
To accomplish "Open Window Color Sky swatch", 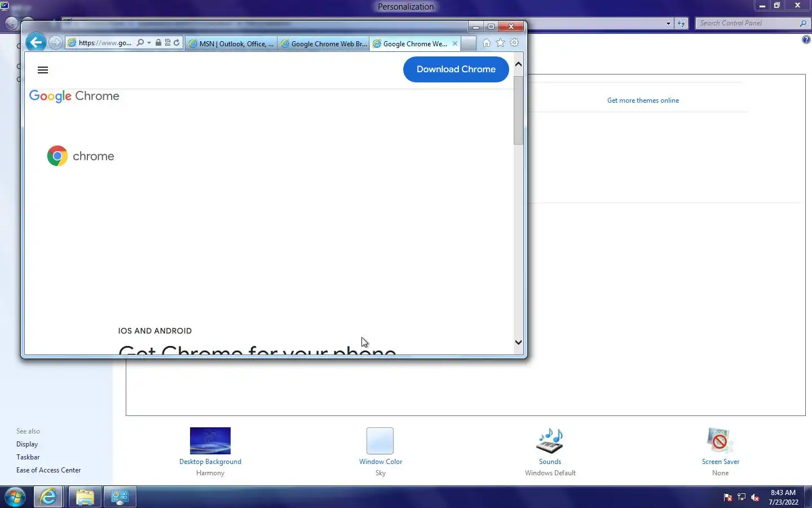I will pyautogui.click(x=380, y=441).
